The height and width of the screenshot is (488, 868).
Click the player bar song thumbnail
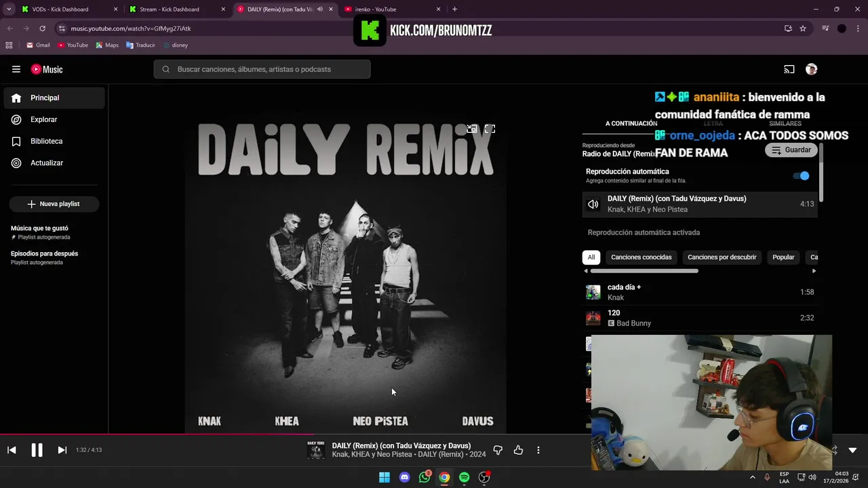click(x=316, y=450)
